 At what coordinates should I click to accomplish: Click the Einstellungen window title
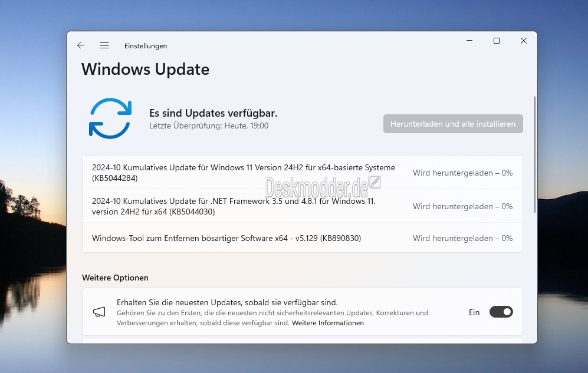[x=146, y=46]
